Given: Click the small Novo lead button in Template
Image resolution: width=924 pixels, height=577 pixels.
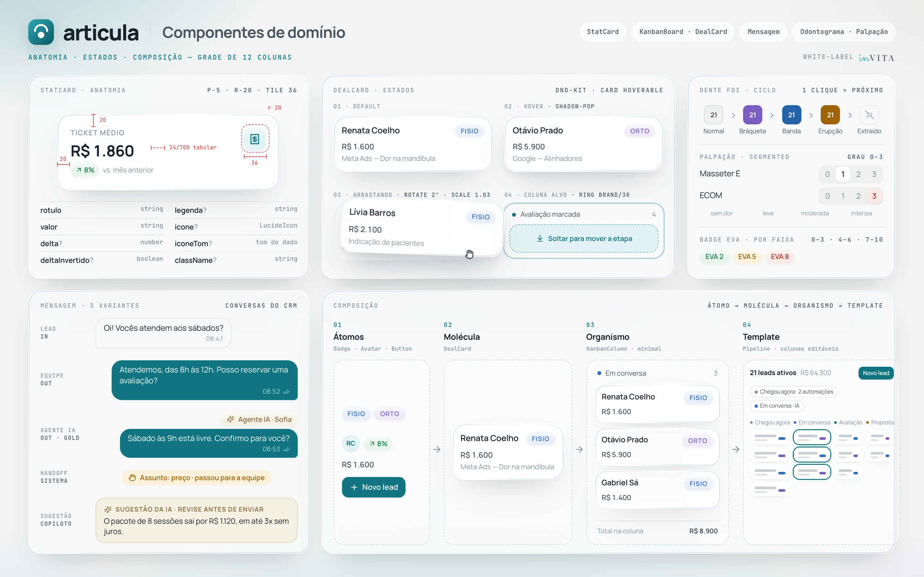Looking at the screenshot, I should coord(876,373).
